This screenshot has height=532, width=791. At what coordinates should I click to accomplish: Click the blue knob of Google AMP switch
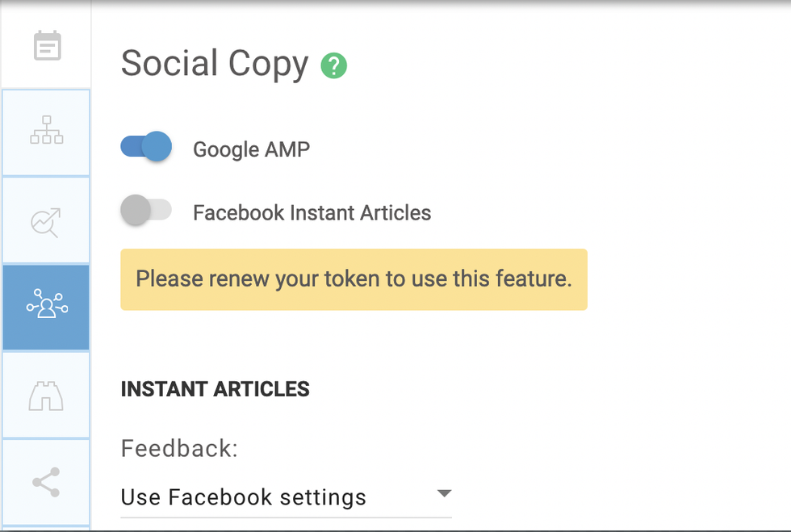[x=157, y=147]
